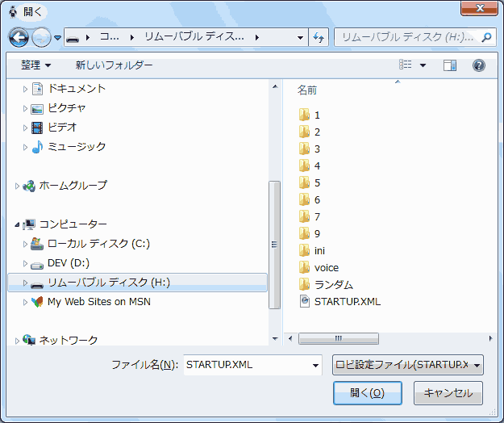Viewport: 504px width, 423px height.
Task: Open the address bar previous locations dropdown
Action: [300, 38]
